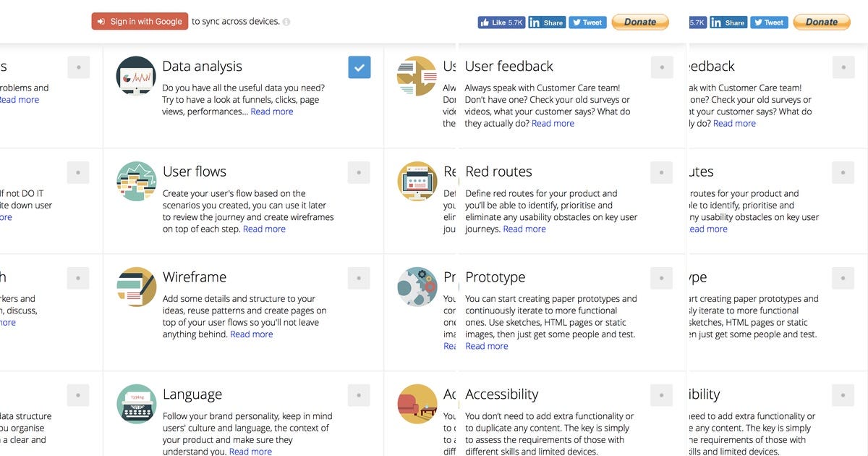Screen dimensions: 868x456
Task: Check the Prototype completion checkbox
Action: (x=661, y=277)
